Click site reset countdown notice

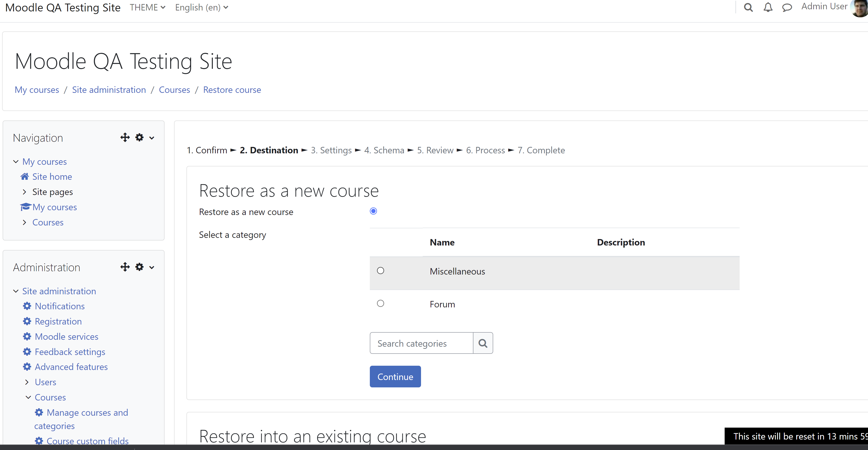pyautogui.click(x=797, y=436)
